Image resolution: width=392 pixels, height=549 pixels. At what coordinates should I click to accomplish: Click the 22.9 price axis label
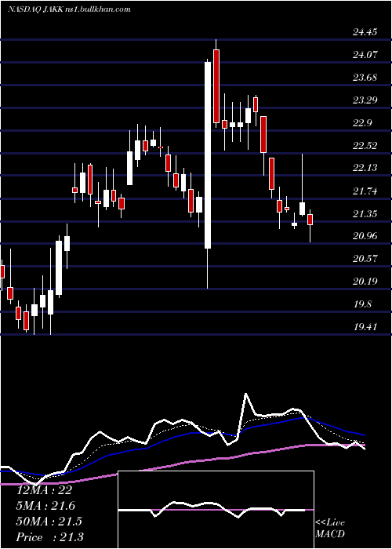point(362,123)
